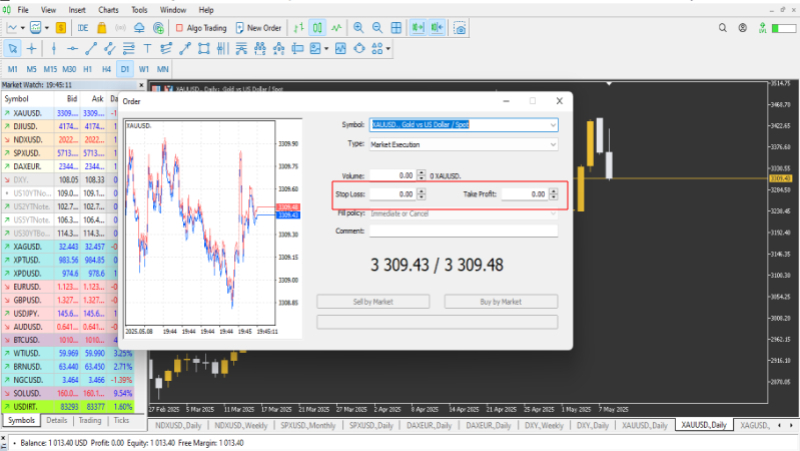Open the Market shopping bag icon
The image size is (800, 451).
tap(102, 28)
